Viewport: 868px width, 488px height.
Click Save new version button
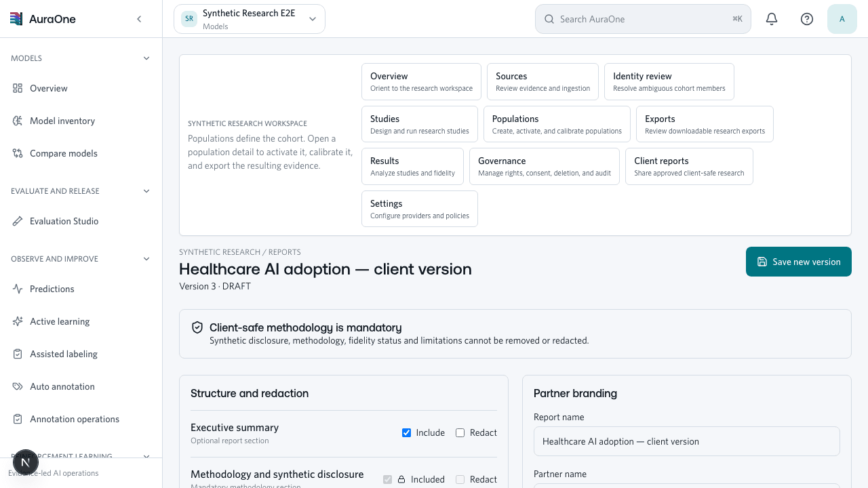click(x=799, y=262)
